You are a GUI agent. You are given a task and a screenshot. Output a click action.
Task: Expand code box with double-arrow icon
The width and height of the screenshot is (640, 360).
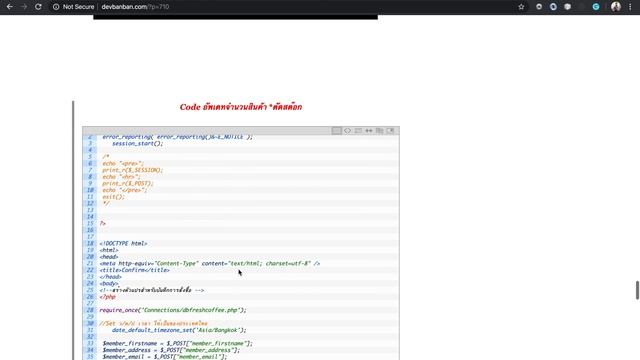coord(369,131)
